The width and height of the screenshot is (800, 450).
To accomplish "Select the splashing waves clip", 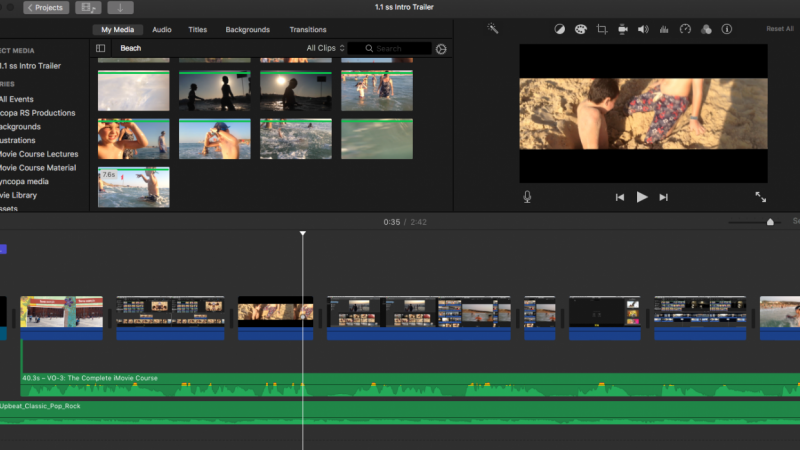I will coord(296,139).
